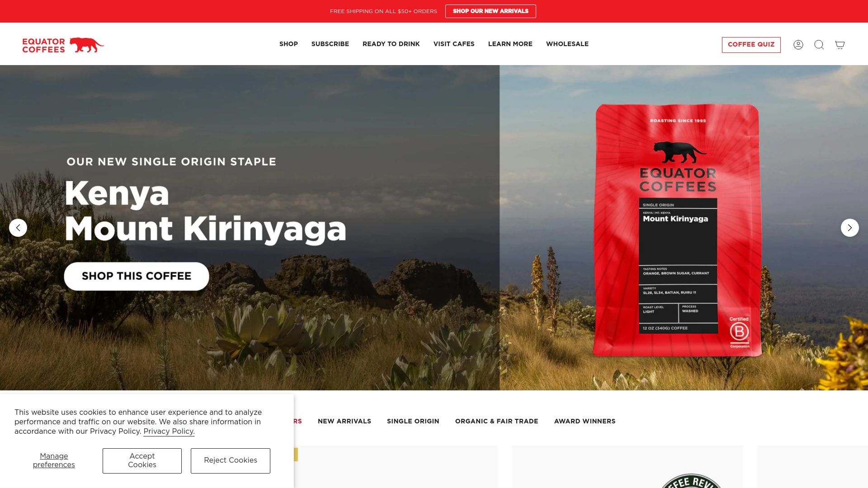Screen dimensions: 868x488
Task: Select the filled carousel pagination dot
Action: 425,380
